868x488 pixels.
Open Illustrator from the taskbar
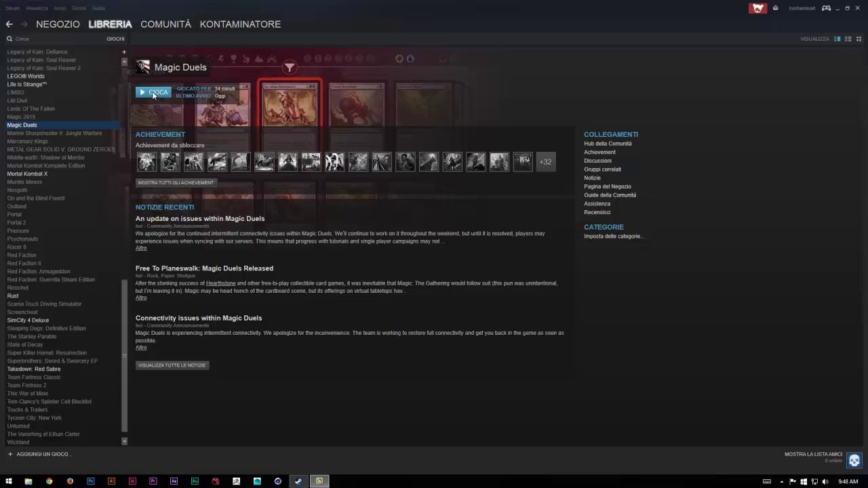(112, 481)
